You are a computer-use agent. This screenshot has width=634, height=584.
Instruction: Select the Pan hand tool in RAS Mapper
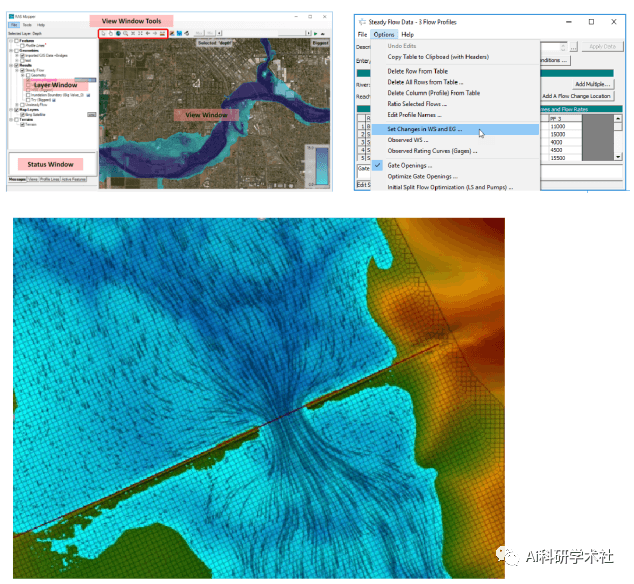[x=110, y=34]
